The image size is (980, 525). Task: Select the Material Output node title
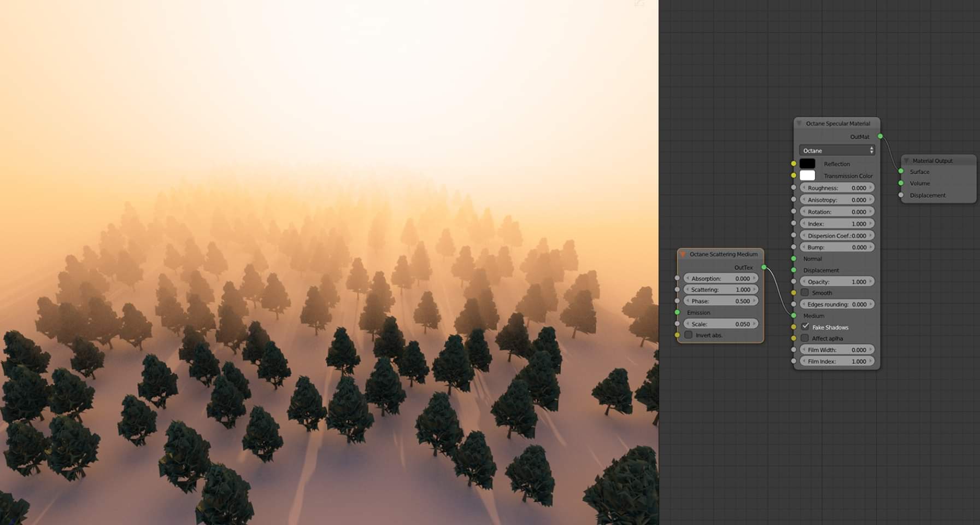pyautogui.click(x=932, y=161)
